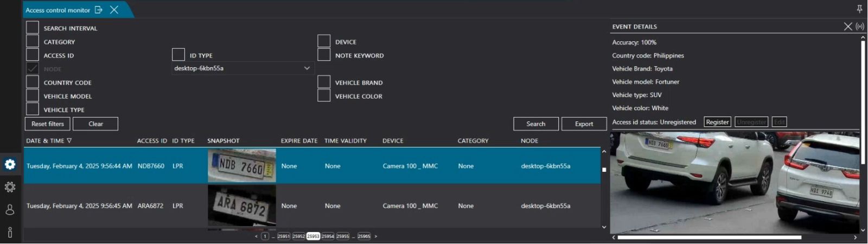This screenshot has width=868, height=244.
Task: Tick the Vehicle Brand filter checkbox
Action: click(324, 82)
